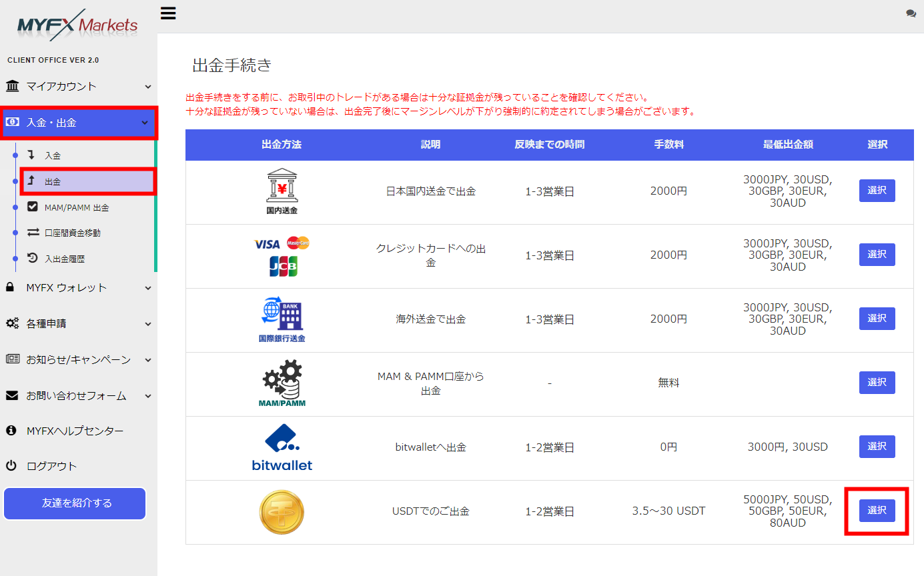
Task: Click 選択 for MAM & PAMM口座から出金
Action: (877, 383)
